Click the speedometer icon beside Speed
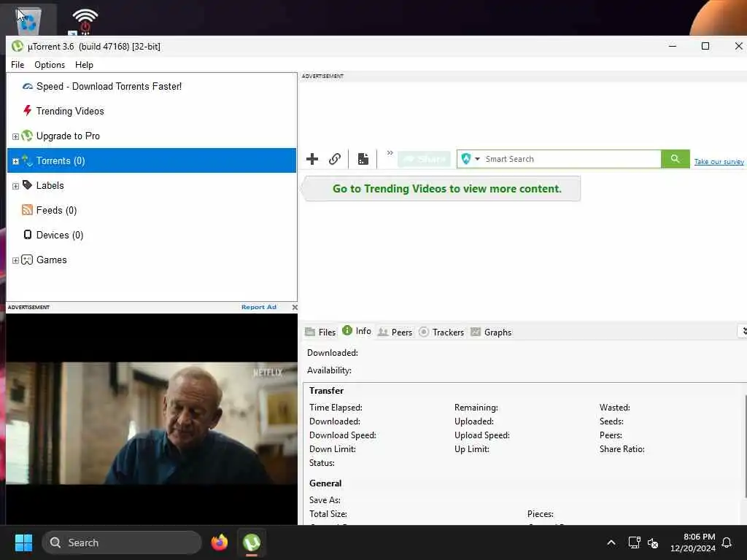Screen dimensions: 747x560 point(28,86)
